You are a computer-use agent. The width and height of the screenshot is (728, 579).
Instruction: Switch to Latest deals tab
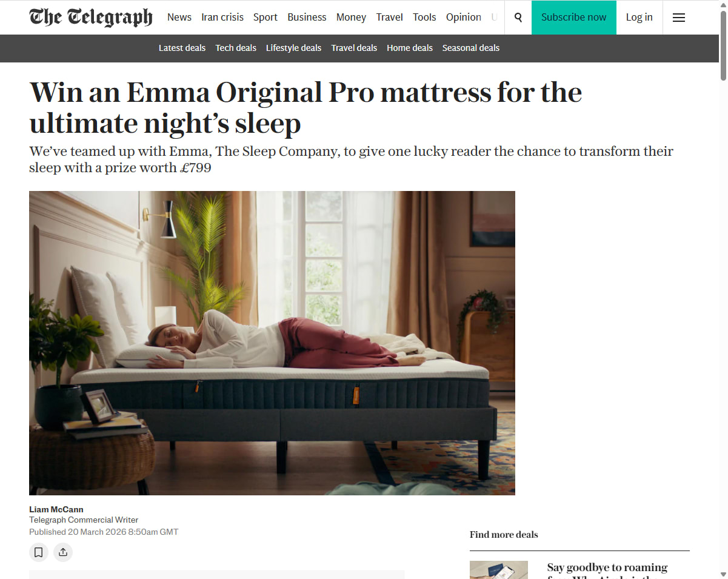point(182,48)
